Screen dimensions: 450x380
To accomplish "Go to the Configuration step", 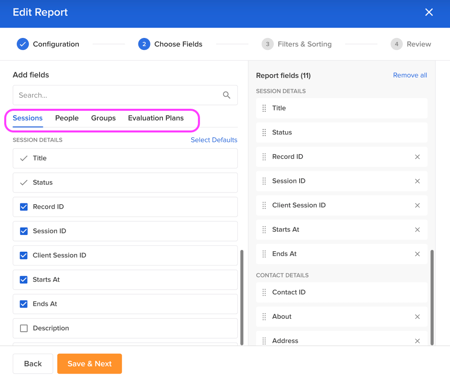I will tap(48, 44).
